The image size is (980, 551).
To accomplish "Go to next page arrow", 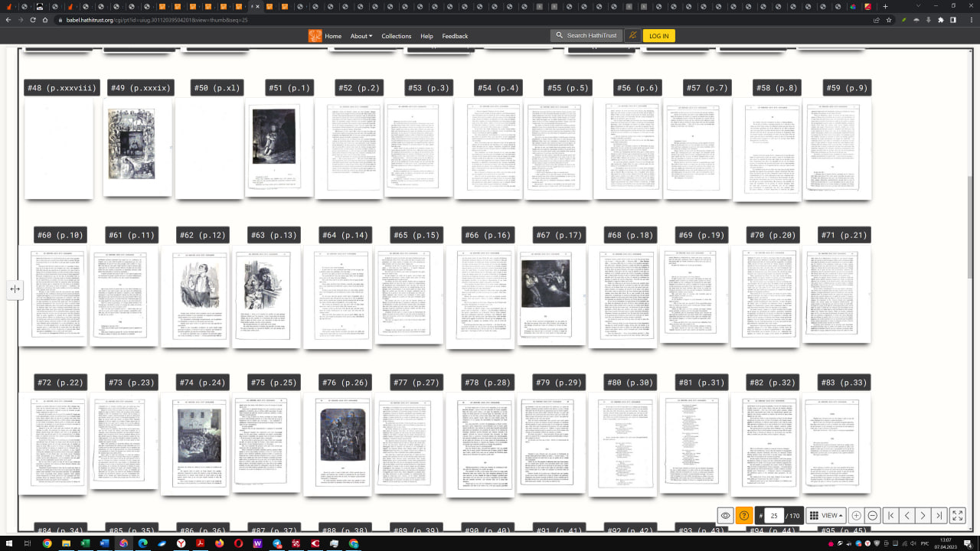I will [923, 516].
